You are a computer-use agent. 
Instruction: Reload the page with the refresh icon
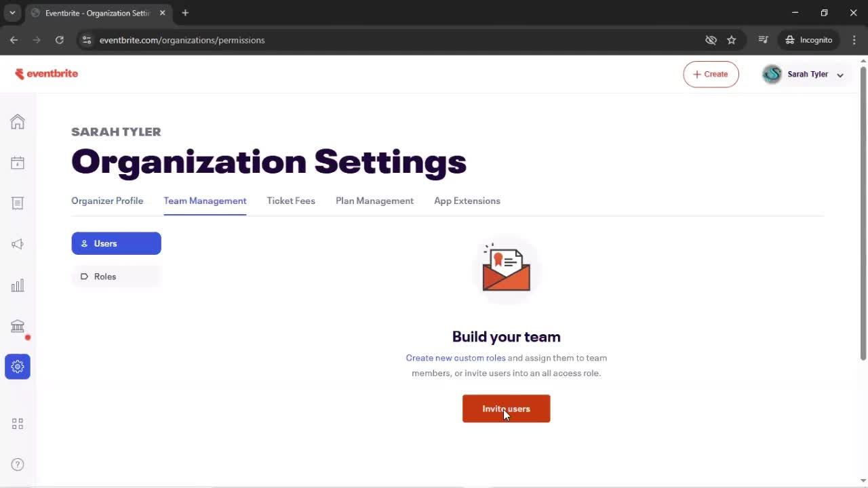[x=60, y=40]
